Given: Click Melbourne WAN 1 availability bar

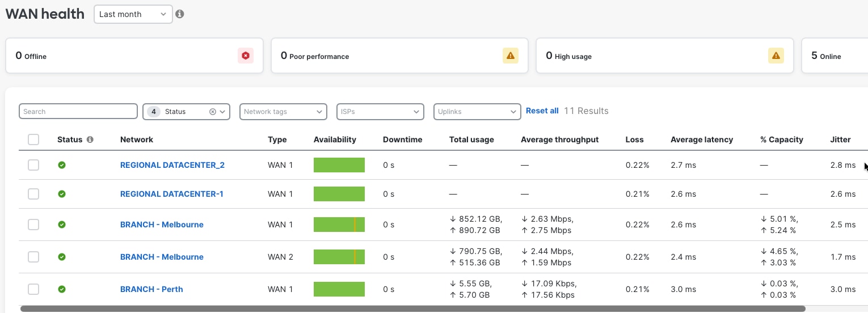Looking at the screenshot, I should point(339,225).
